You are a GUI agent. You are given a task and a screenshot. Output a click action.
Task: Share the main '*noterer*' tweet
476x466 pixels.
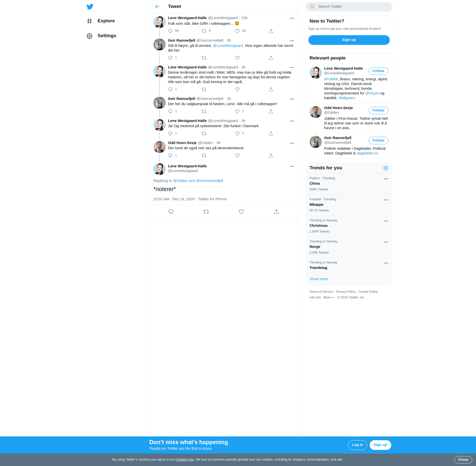[276, 212]
